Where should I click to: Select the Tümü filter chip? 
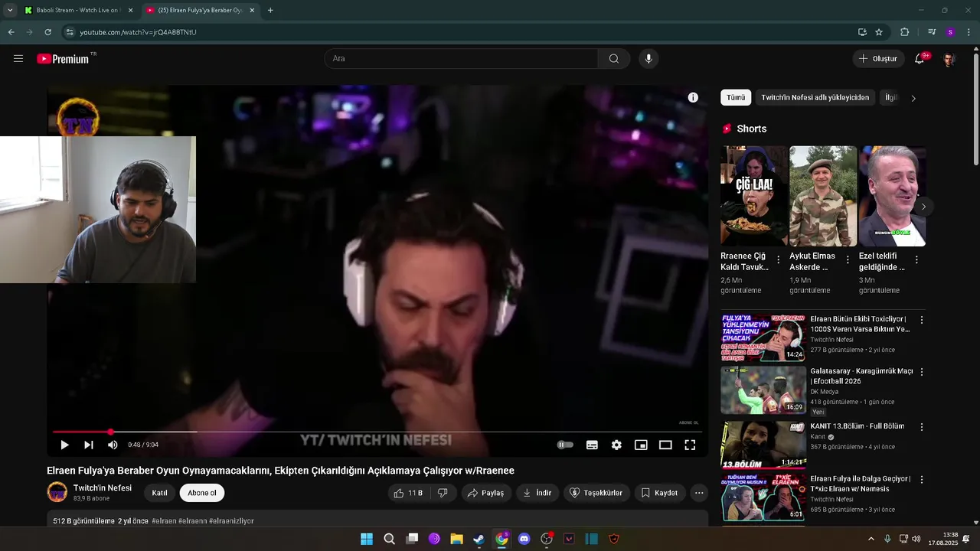click(736, 98)
